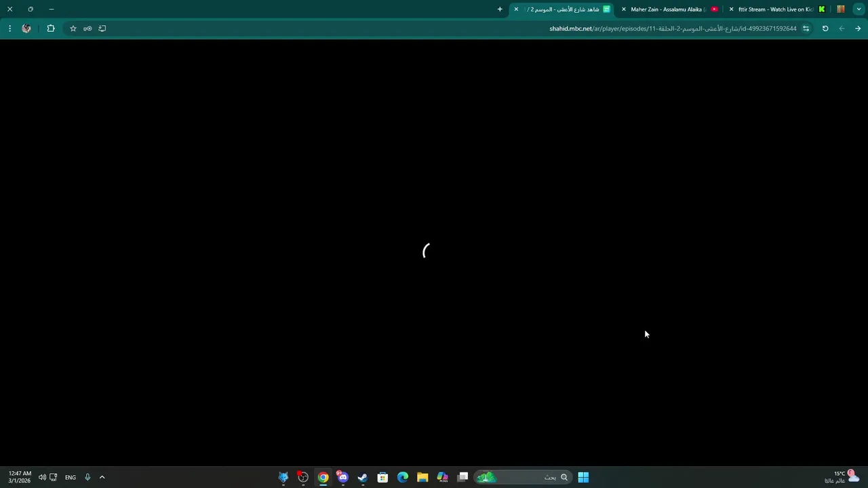Viewport: 868px width, 488px height.
Task: Open the Chrome profile avatar
Action: (26, 28)
